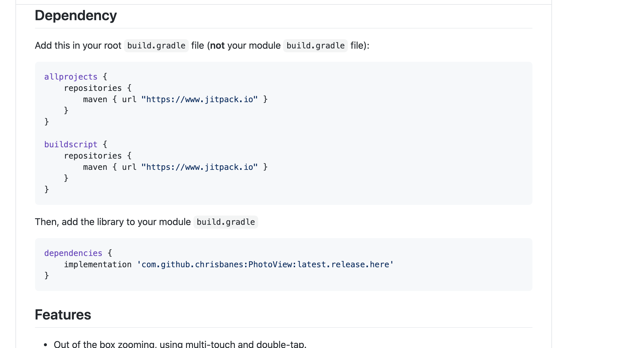Image resolution: width=644 pixels, height=348 pixels.
Task: Click the Features section heading
Action: tap(63, 315)
